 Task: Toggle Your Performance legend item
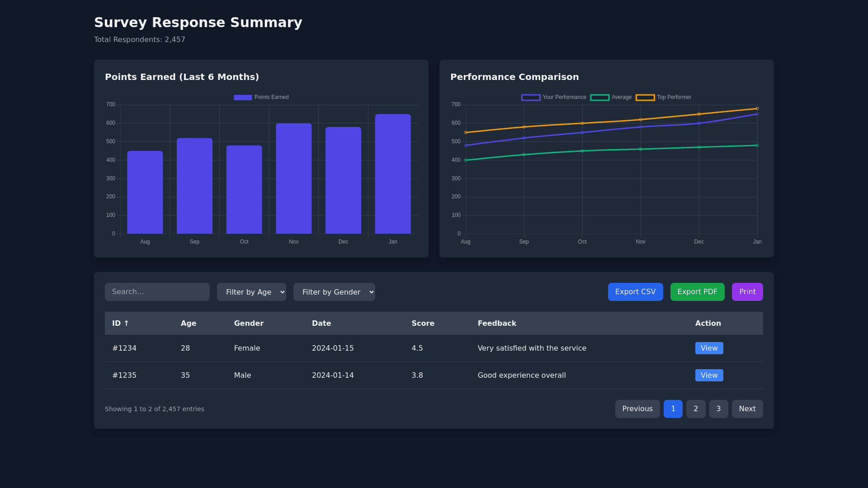click(553, 98)
